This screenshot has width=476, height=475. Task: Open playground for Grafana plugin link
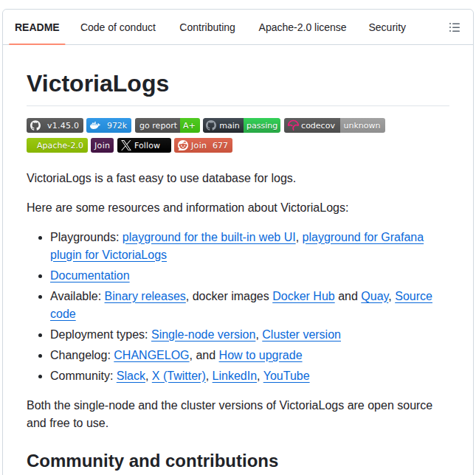pos(363,237)
